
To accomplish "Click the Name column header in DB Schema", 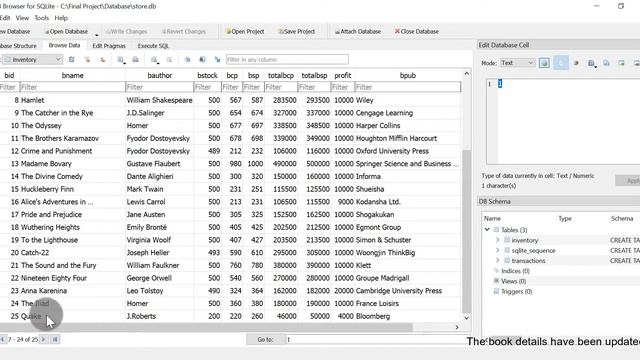I will pos(492,218).
